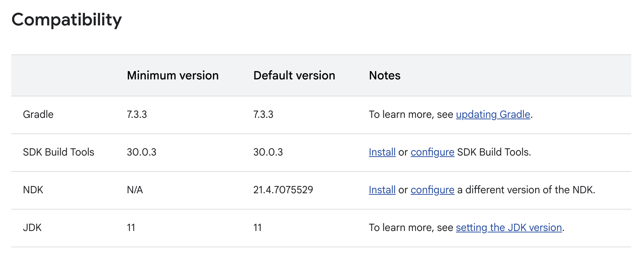The width and height of the screenshot is (644, 256).
Task: Open the setting the JDK version link
Action: click(509, 228)
